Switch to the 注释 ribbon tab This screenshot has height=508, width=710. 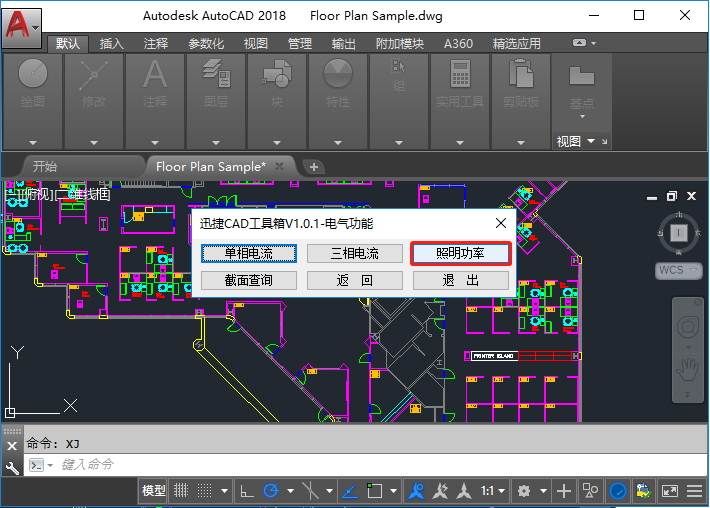click(x=156, y=43)
